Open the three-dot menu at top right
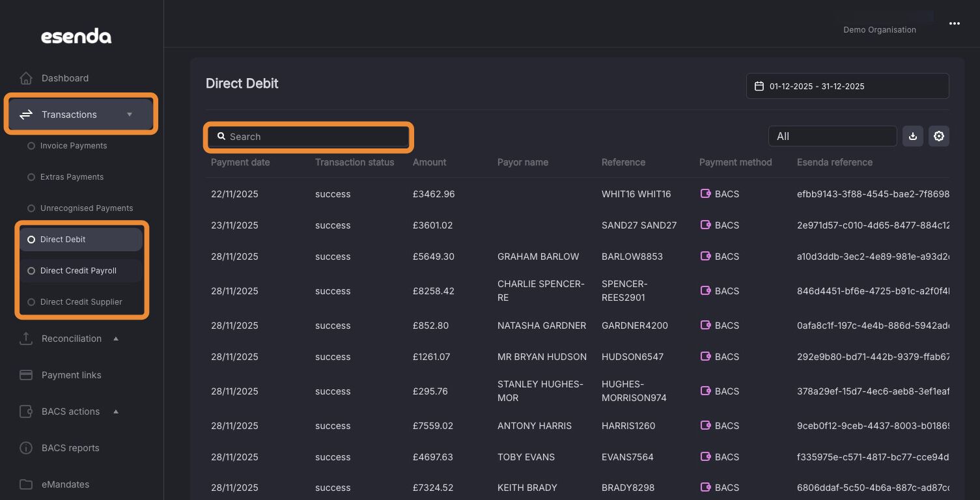Image resolution: width=980 pixels, height=500 pixels. pyautogui.click(x=955, y=23)
